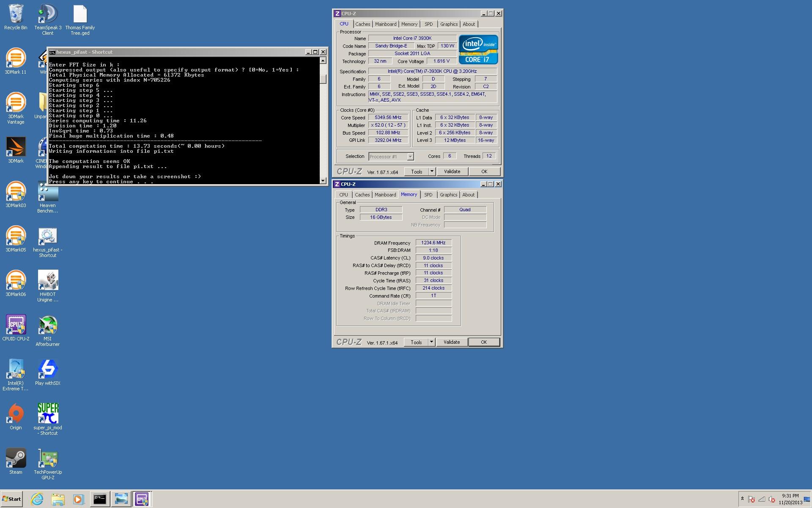Click the Action Center flag tray icon
The width and height of the screenshot is (812, 508).
point(752,500)
